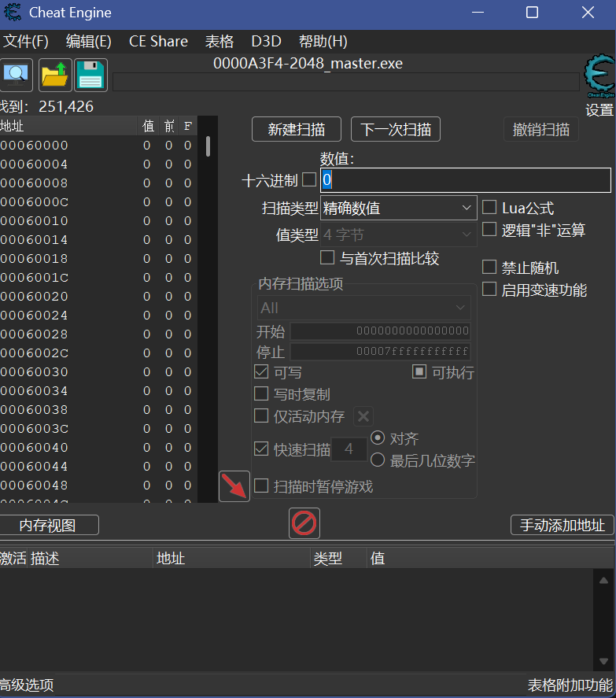Click the red arrow add-to-list icon
The height and width of the screenshot is (698, 616).
pos(234,486)
